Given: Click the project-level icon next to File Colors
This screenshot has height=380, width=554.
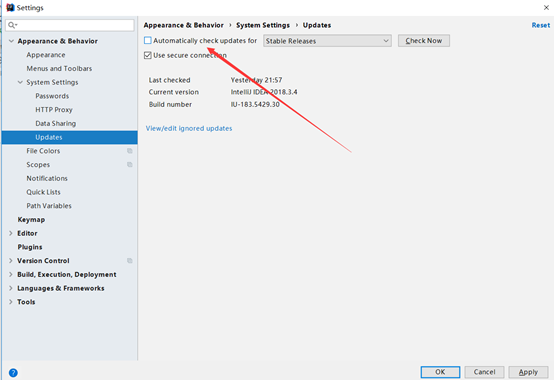Looking at the screenshot, I should coord(130,151).
